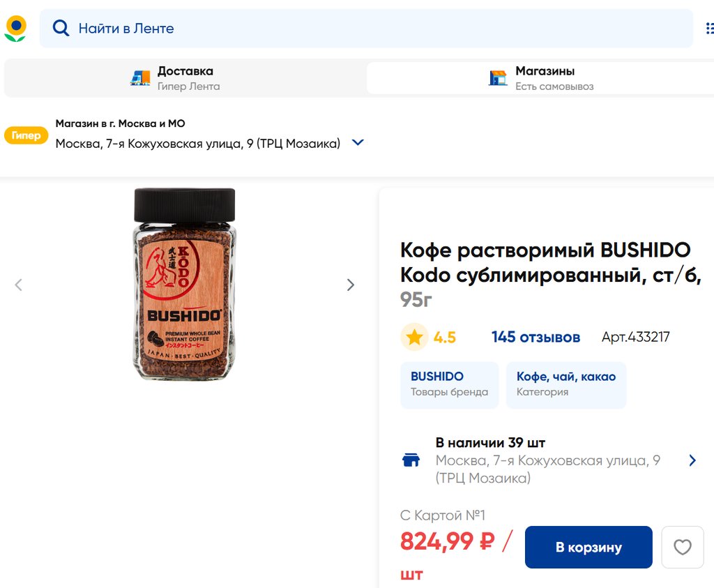Show next product image
The width and height of the screenshot is (714, 588).
(x=351, y=285)
